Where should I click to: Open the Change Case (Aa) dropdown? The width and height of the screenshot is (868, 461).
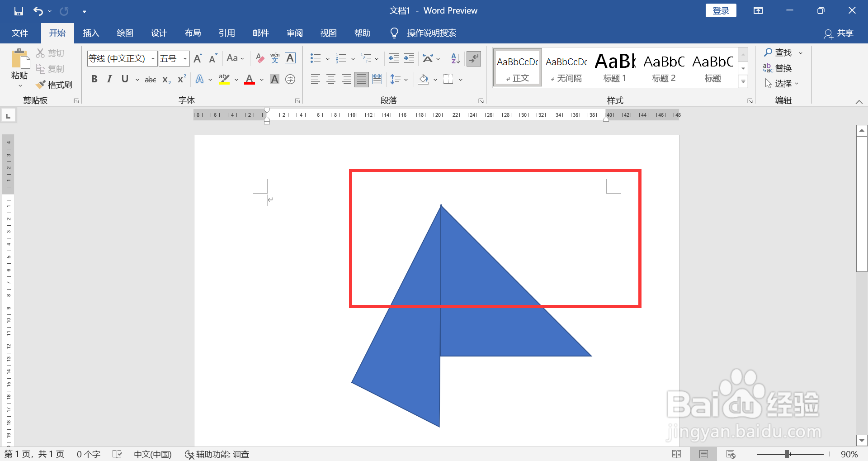(x=235, y=58)
